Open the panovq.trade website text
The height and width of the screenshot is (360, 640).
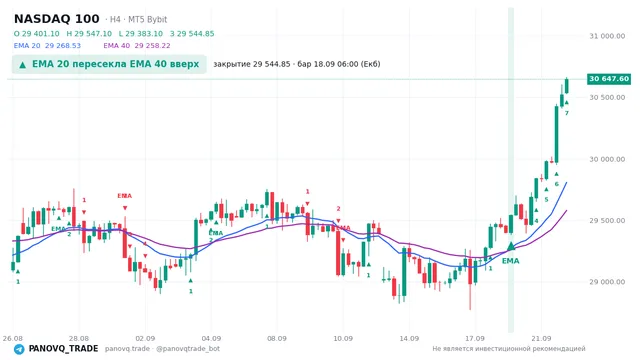click(127, 349)
